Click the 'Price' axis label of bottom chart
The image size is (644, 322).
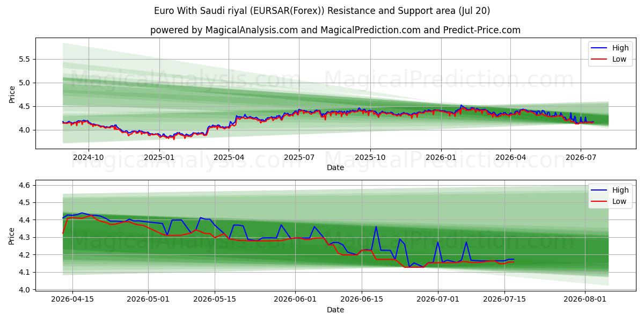[12, 236]
